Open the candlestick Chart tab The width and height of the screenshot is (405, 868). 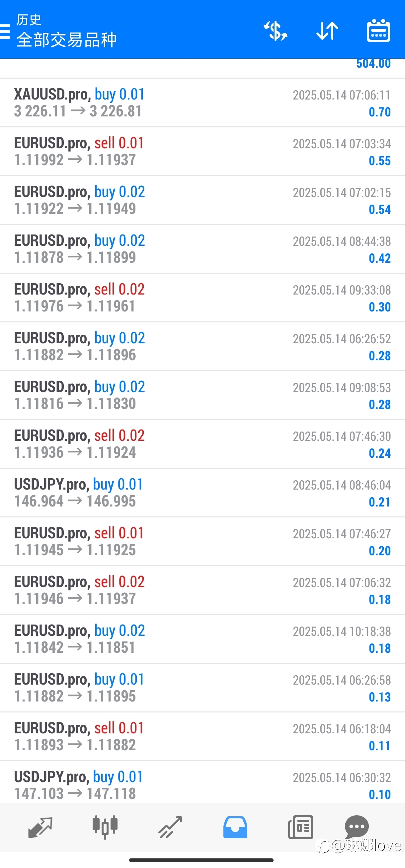point(105,827)
